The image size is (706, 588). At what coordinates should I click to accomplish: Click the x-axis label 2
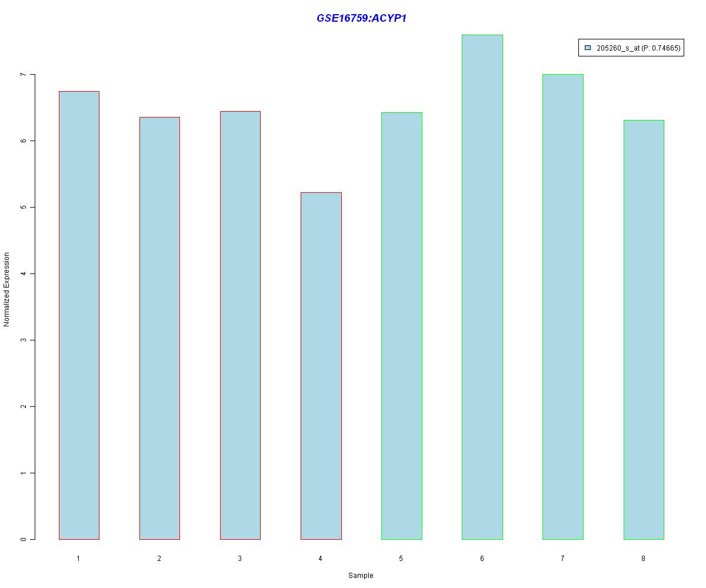click(159, 558)
